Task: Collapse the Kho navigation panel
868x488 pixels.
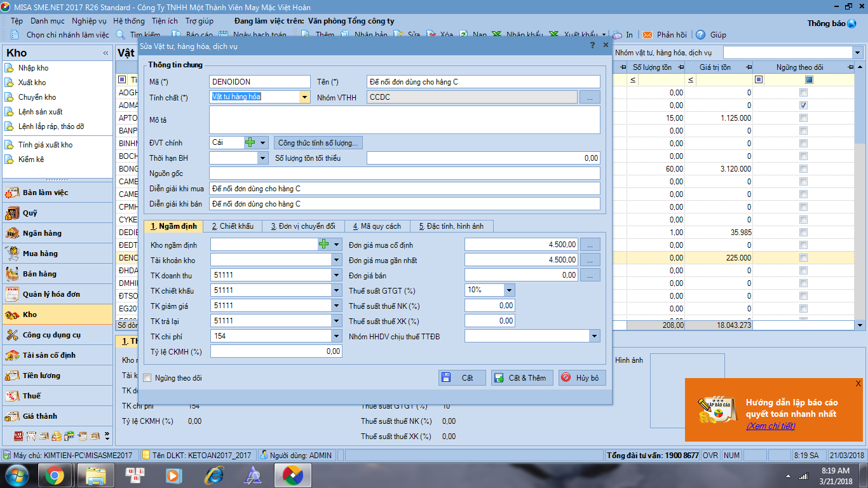Action: click(106, 53)
